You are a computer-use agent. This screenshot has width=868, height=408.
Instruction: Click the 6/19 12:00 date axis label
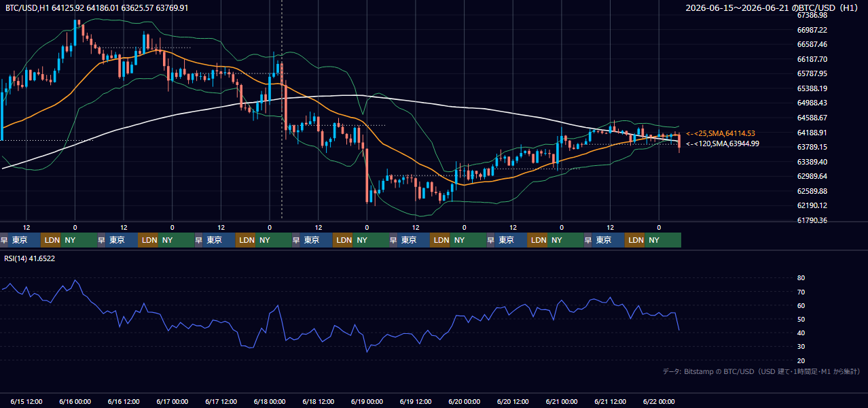416,401
